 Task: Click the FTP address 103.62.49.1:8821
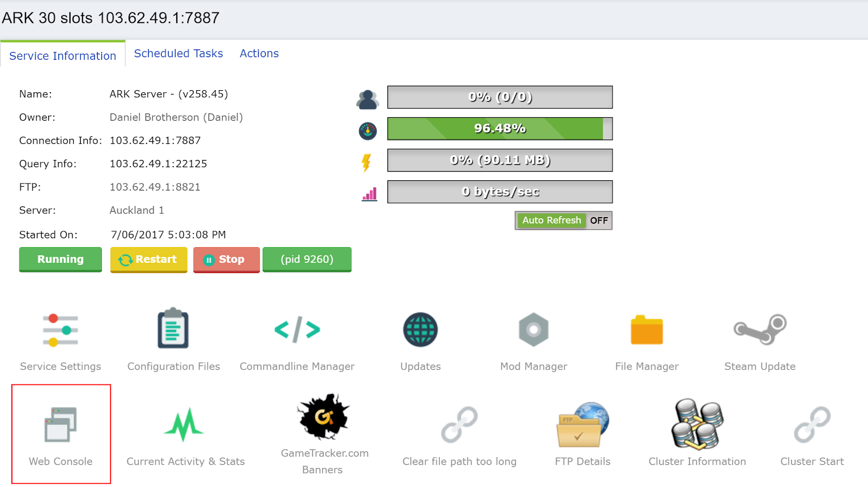[x=155, y=187]
